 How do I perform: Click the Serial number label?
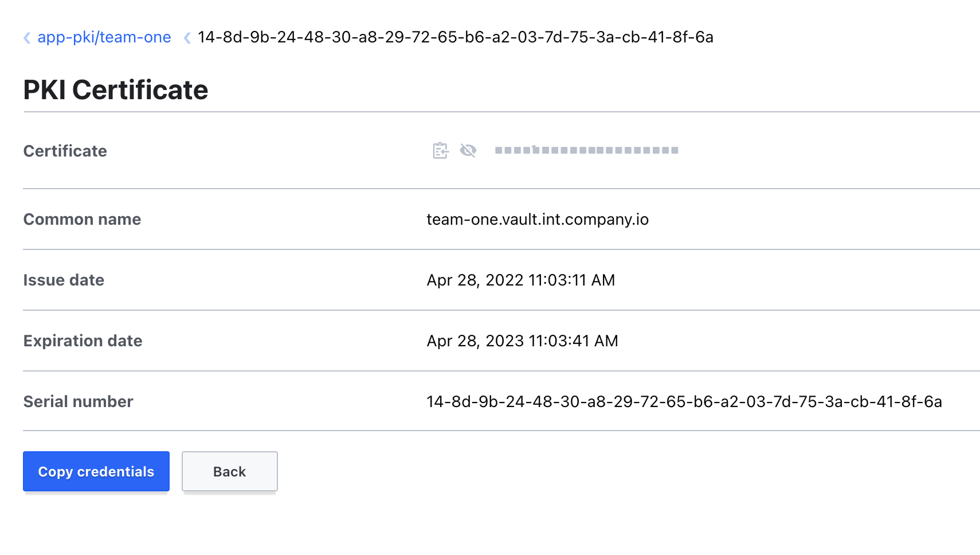pyautogui.click(x=78, y=401)
